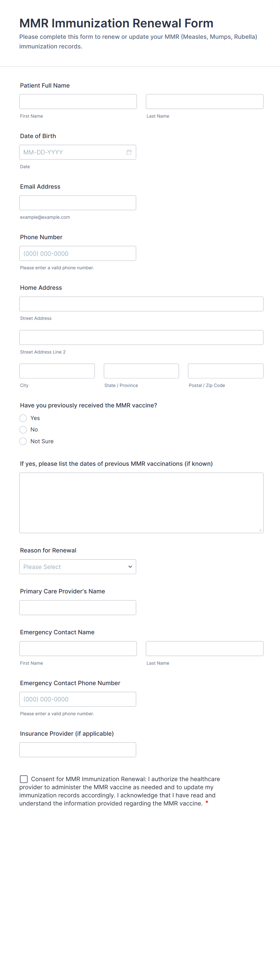Focus the Date of Birth input

tap(72, 152)
